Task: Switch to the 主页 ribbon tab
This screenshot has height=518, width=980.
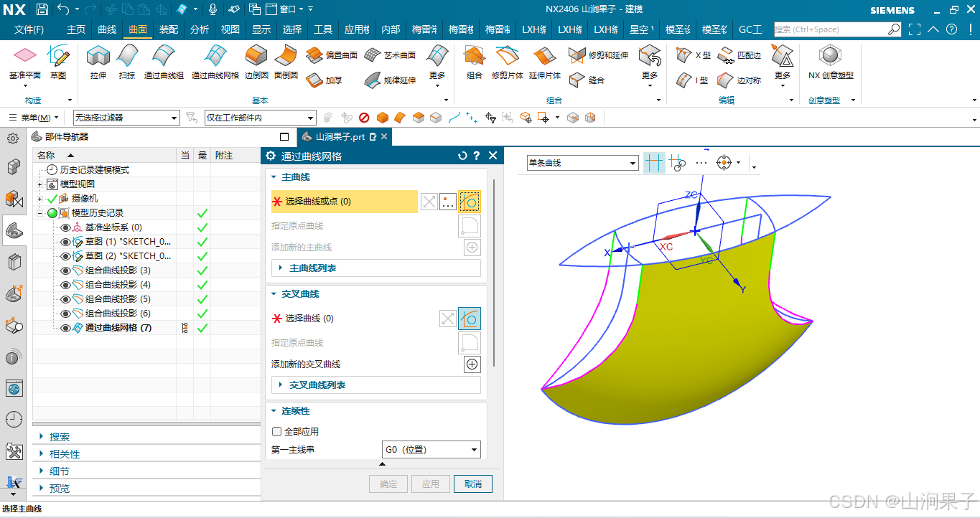Action: click(x=76, y=29)
